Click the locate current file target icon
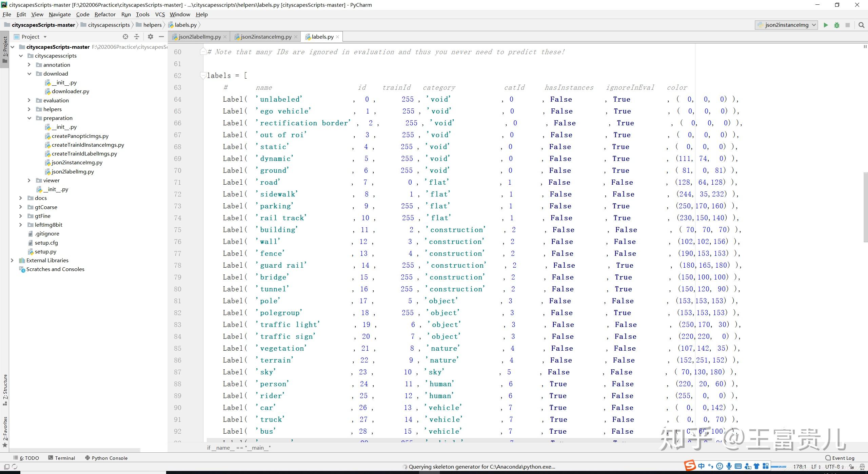This screenshot has height=474, width=868. point(125,37)
